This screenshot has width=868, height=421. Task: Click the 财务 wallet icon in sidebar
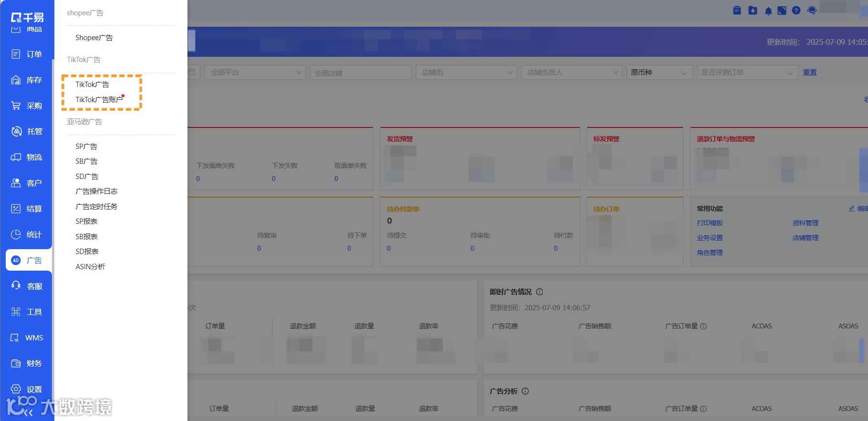(16, 363)
